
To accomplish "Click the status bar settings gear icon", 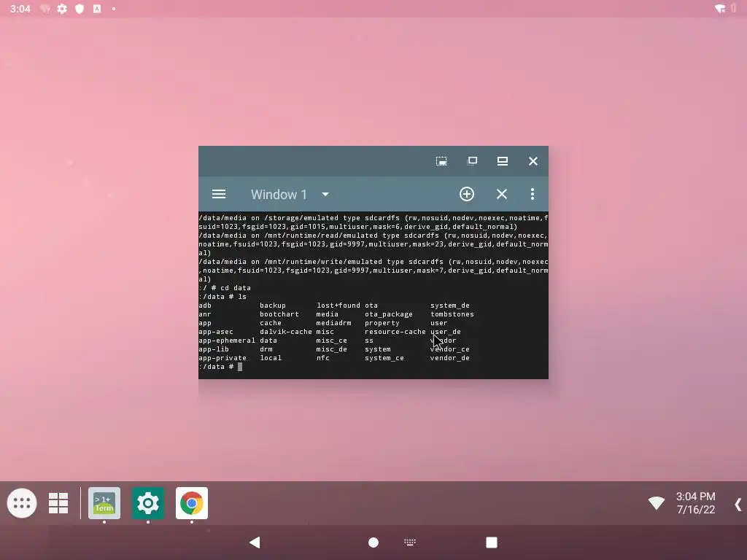I will pos(62,9).
